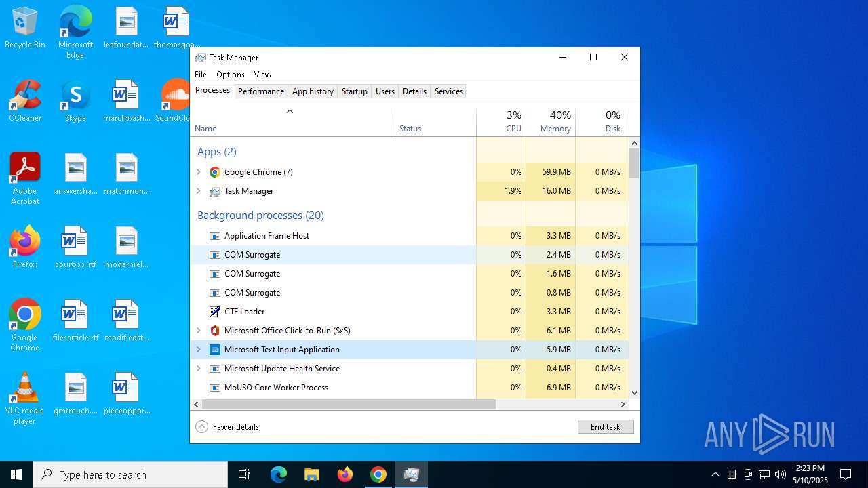Viewport: 868px width, 488px height.
Task: Select the matchmon image file icon
Action: (126, 174)
